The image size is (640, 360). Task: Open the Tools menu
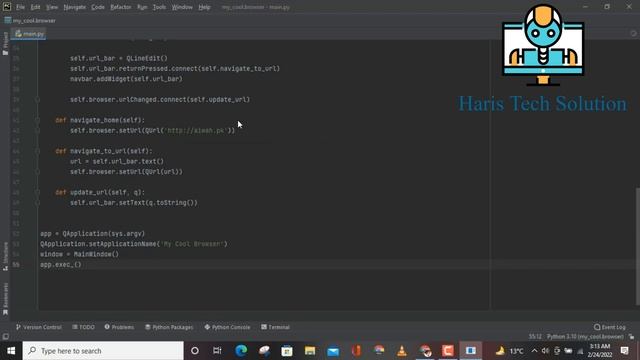[159, 7]
